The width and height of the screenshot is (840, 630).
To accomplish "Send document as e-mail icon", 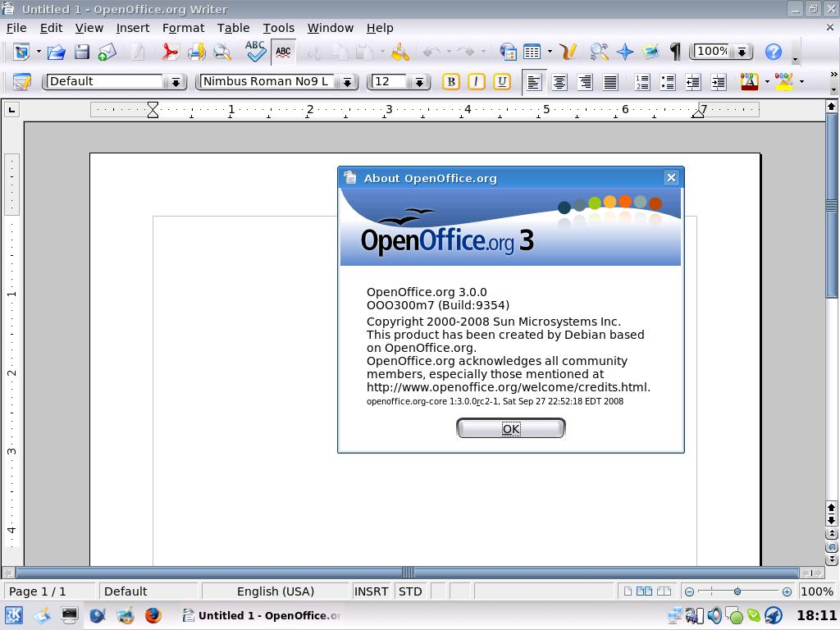I will click(x=107, y=52).
